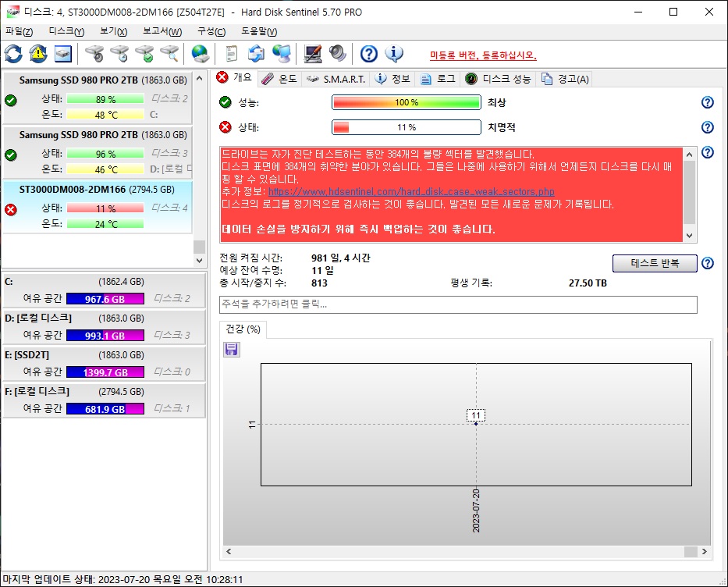
Task: Open the 보기 menu
Action: coord(114,31)
